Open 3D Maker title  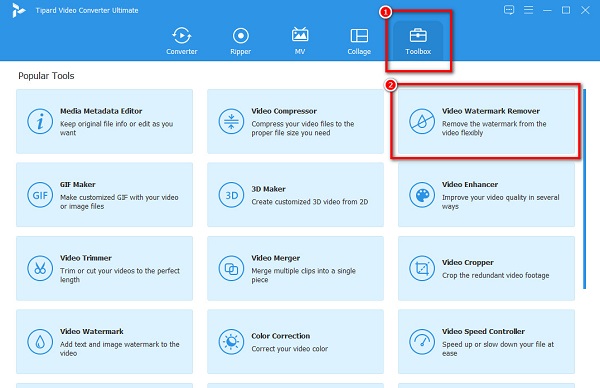pos(268,189)
